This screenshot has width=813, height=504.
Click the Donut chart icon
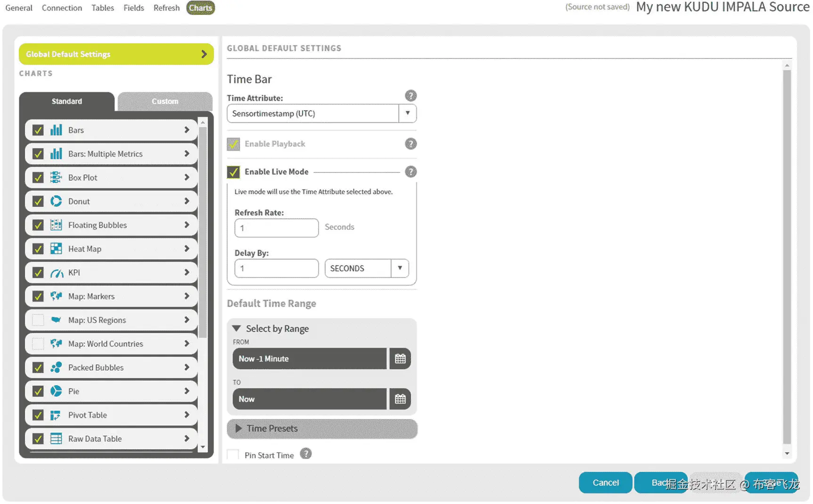coord(56,201)
